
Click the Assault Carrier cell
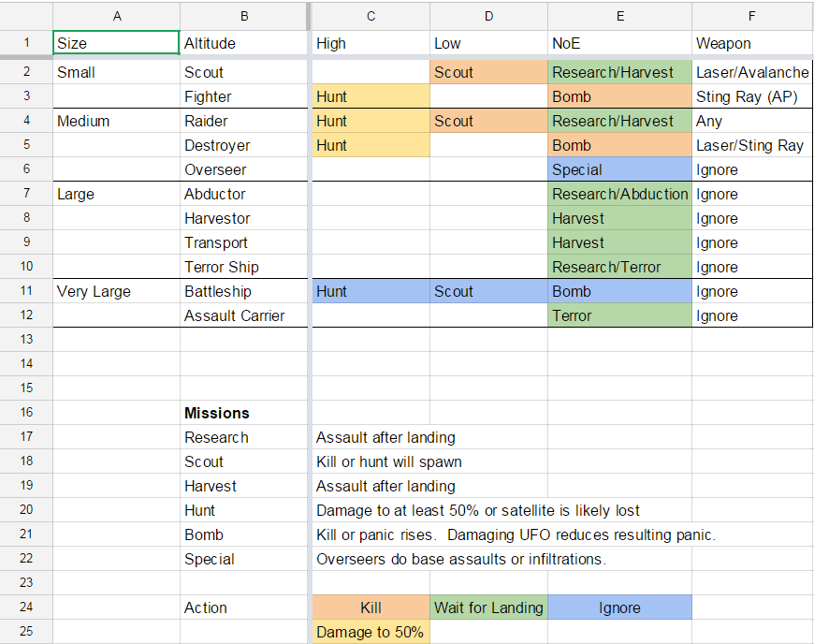coord(243,315)
